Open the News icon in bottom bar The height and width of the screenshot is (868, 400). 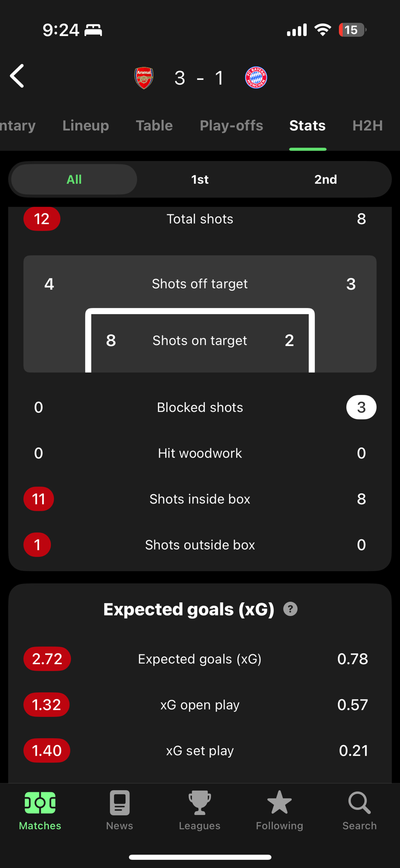click(x=120, y=803)
